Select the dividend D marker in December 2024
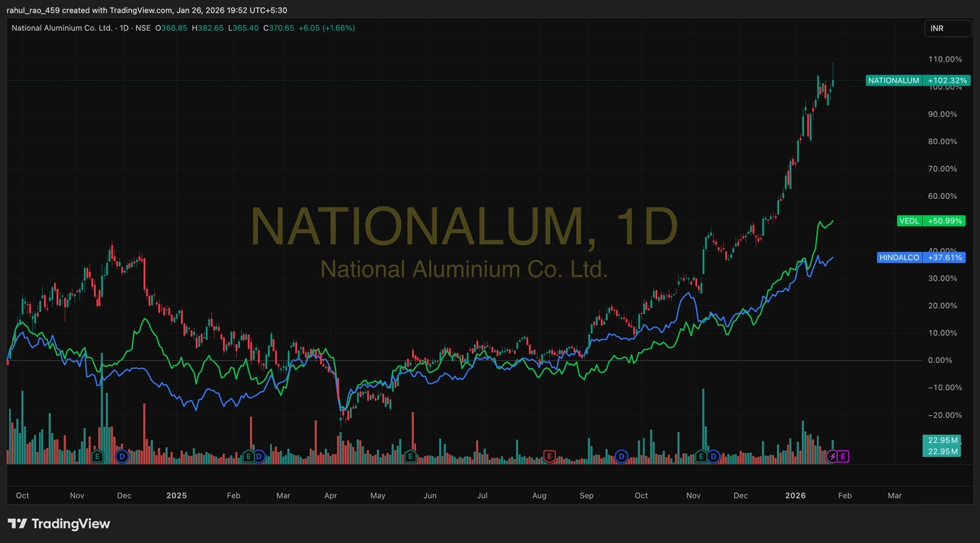The height and width of the screenshot is (543, 980). [122, 456]
